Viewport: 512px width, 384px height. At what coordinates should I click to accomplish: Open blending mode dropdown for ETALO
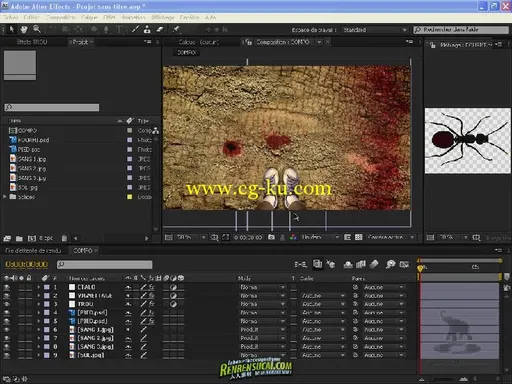pos(262,287)
